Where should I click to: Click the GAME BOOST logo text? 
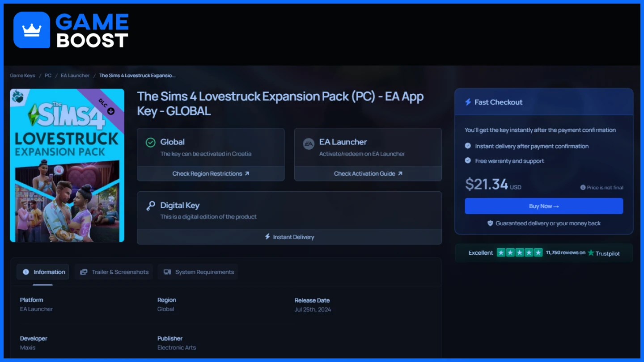[x=92, y=30]
